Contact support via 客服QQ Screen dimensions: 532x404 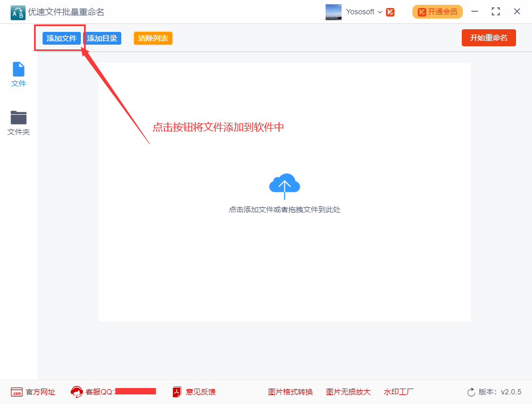113,392
